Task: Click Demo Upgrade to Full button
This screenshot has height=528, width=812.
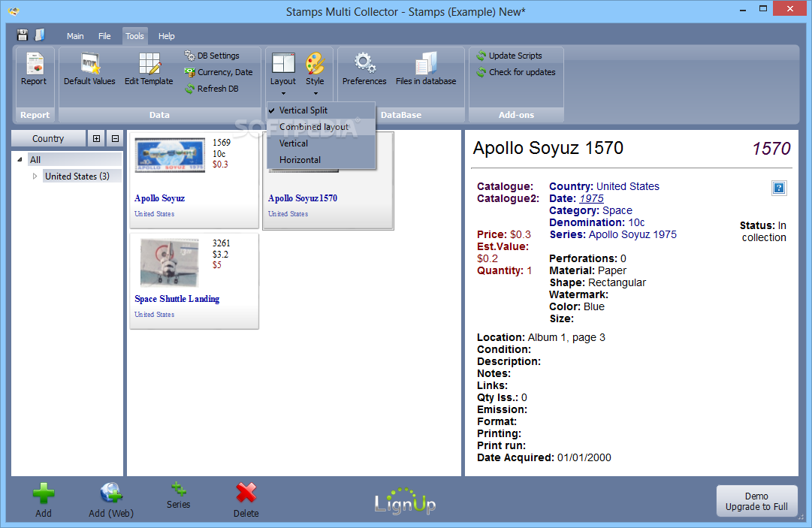Action: coord(756,501)
